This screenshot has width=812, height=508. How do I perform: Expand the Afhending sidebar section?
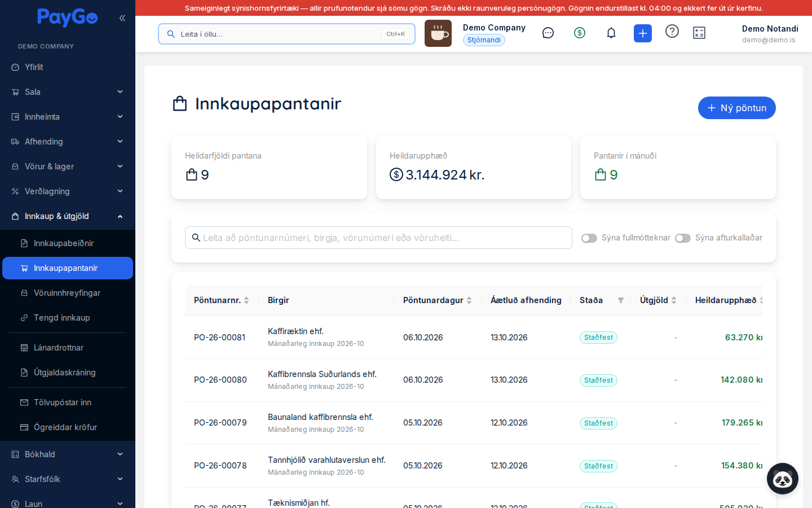point(68,142)
